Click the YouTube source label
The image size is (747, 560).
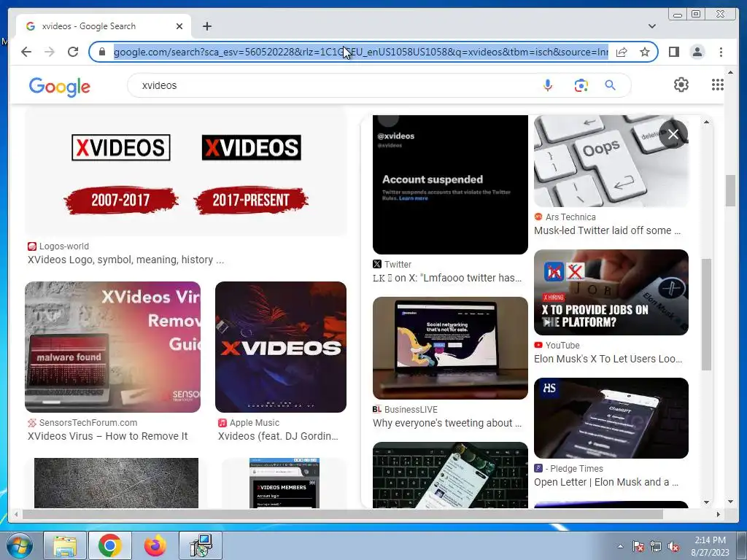click(x=562, y=345)
